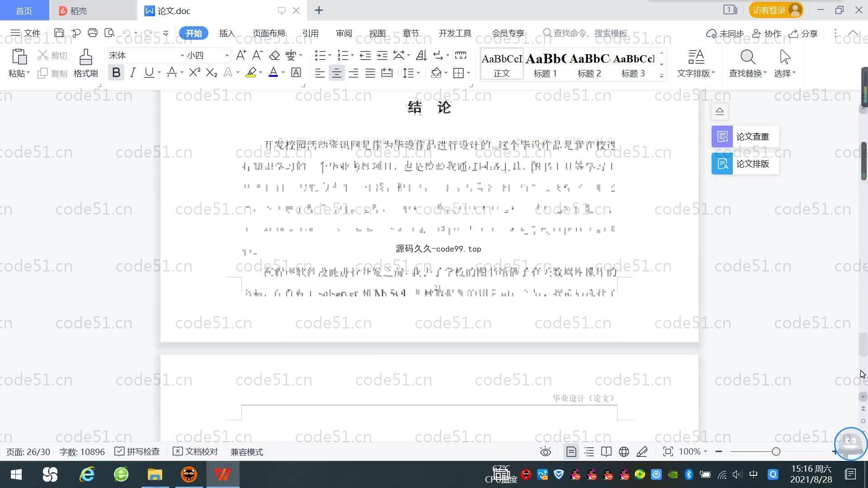Screen dimensions: 868x488
Task: Click the Format Painter (格式刷) icon
Action: point(85,58)
